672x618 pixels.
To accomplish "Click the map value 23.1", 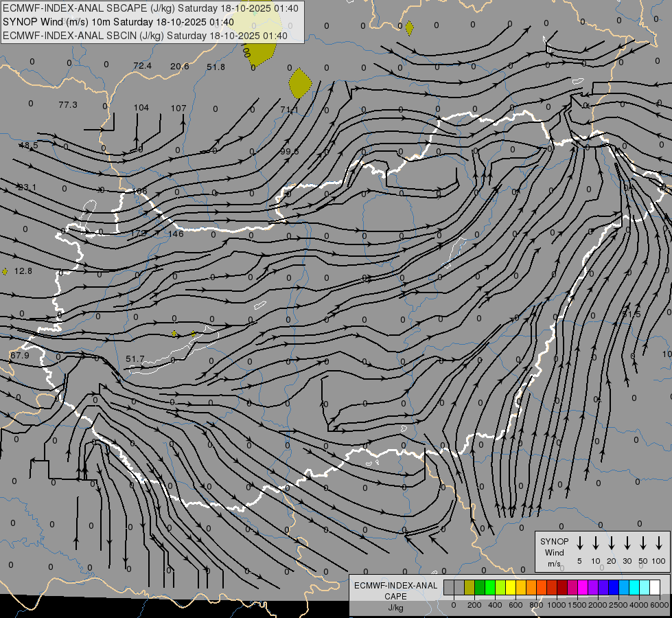I will click(x=27, y=187).
